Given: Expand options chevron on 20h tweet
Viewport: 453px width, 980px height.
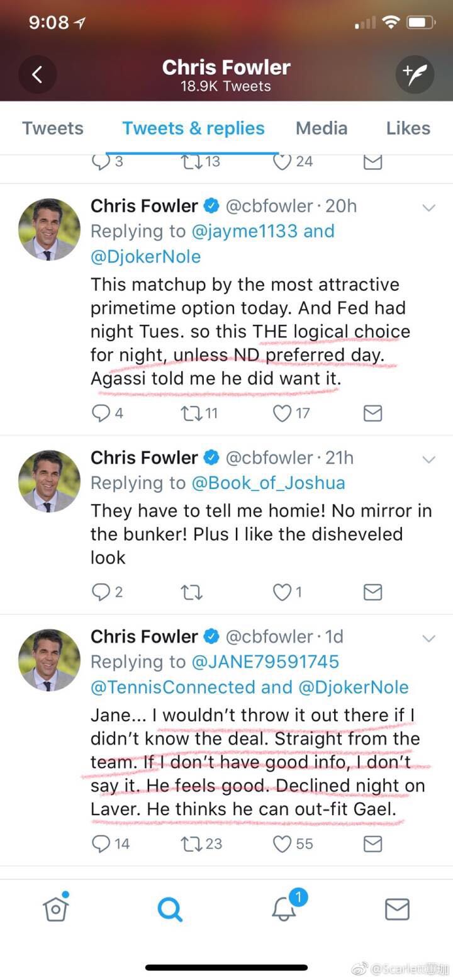Looking at the screenshot, I should point(428,208).
